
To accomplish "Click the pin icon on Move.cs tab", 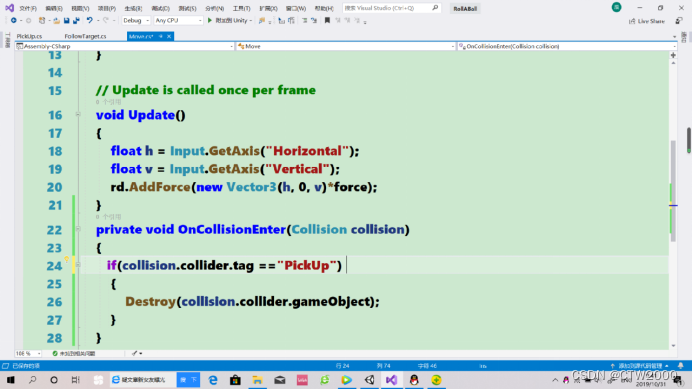I will pyautogui.click(x=161, y=36).
